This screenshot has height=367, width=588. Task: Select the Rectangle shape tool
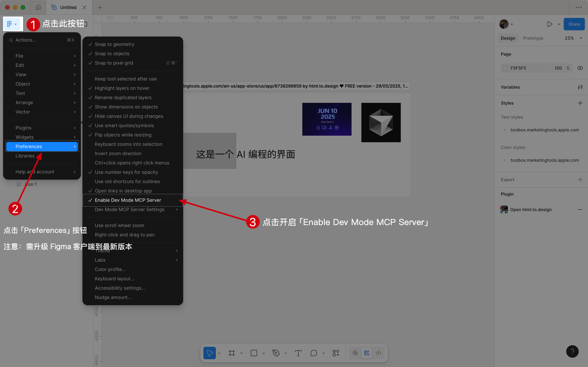click(x=254, y=353)
